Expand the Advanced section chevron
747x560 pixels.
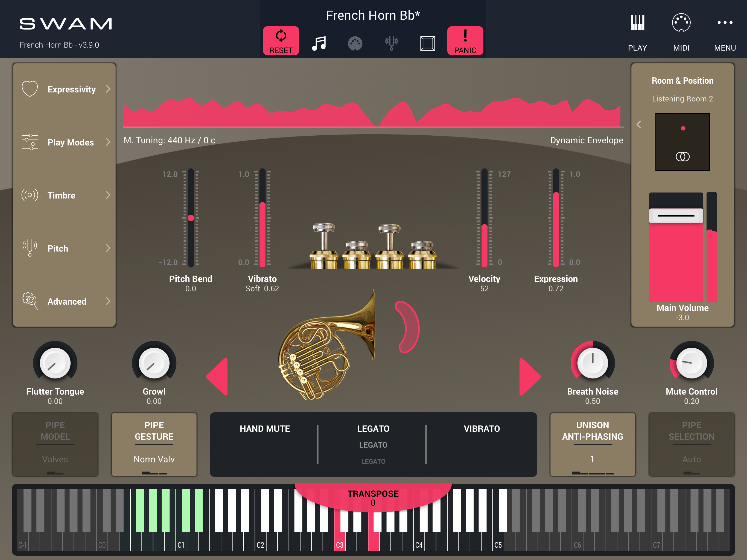pyautogui.click(x=108, y=301)
